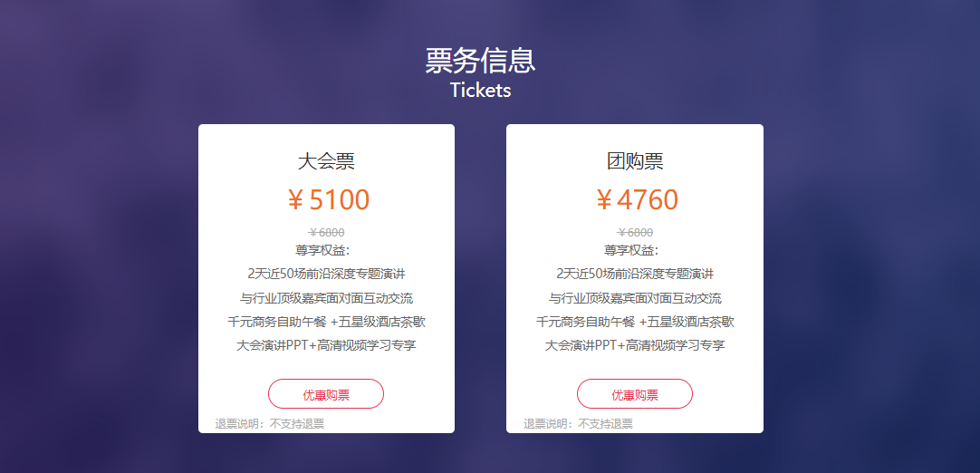The image size is (980, 473).
Task: Select the 票务信息 page heading
Action: coord(480,61)
